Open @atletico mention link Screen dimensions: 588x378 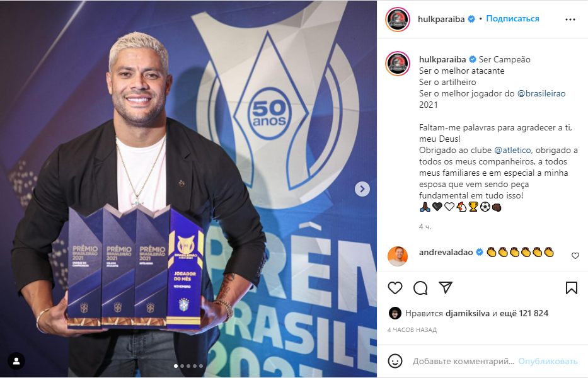point(512,150)
